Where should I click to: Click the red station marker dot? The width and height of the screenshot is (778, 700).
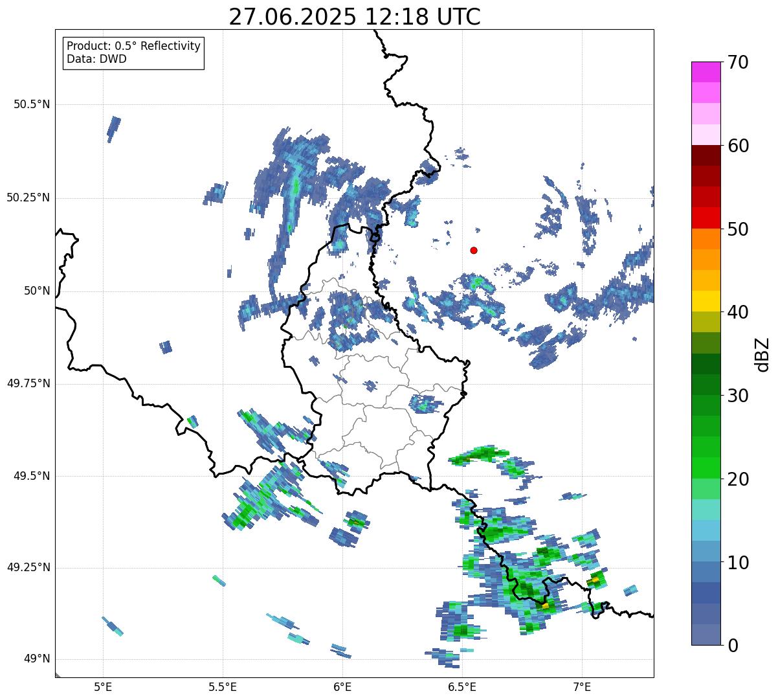click(x=474, y=250)
